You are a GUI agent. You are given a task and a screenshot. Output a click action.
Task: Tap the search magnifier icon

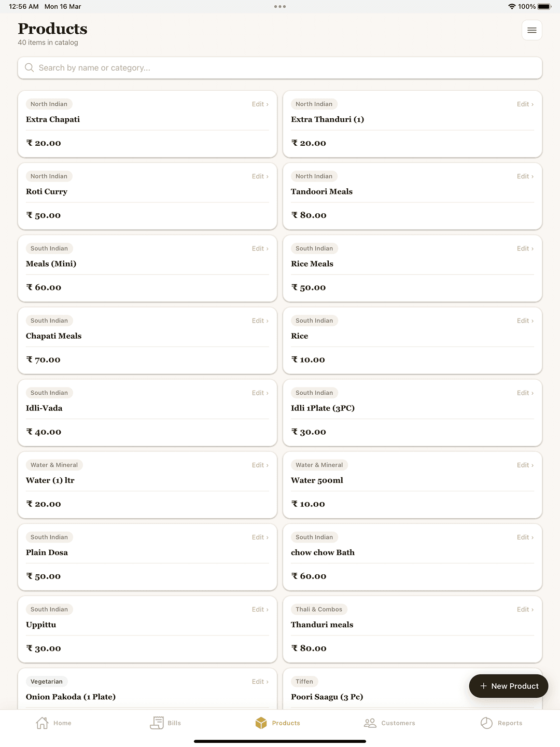(x=30, y=68)
